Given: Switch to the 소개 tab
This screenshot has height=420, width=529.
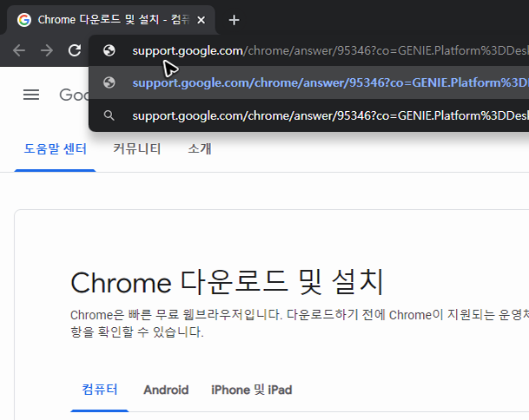Looking at the screenshot, I should pos(200,149).
